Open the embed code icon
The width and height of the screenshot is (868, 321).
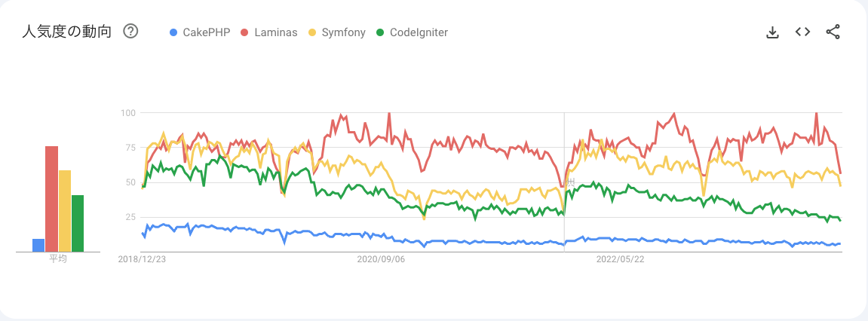[802, 32]
